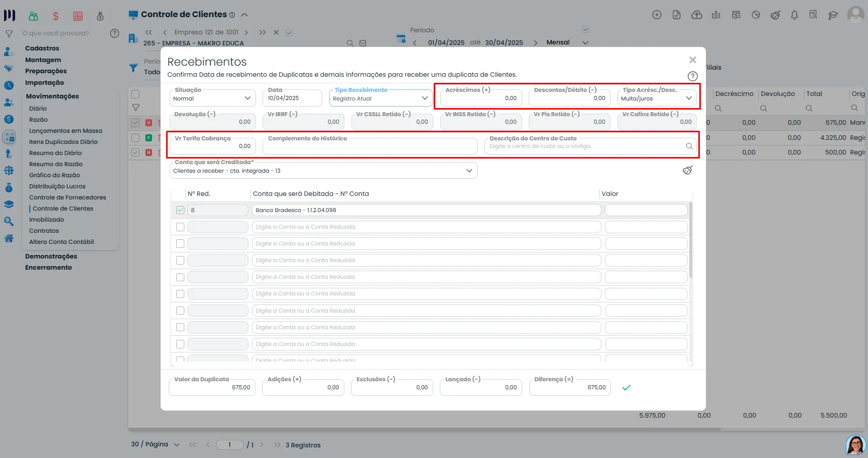Close the Recebimentos dialog
Viewport: 868px width, 458px height.
[692, 60]
